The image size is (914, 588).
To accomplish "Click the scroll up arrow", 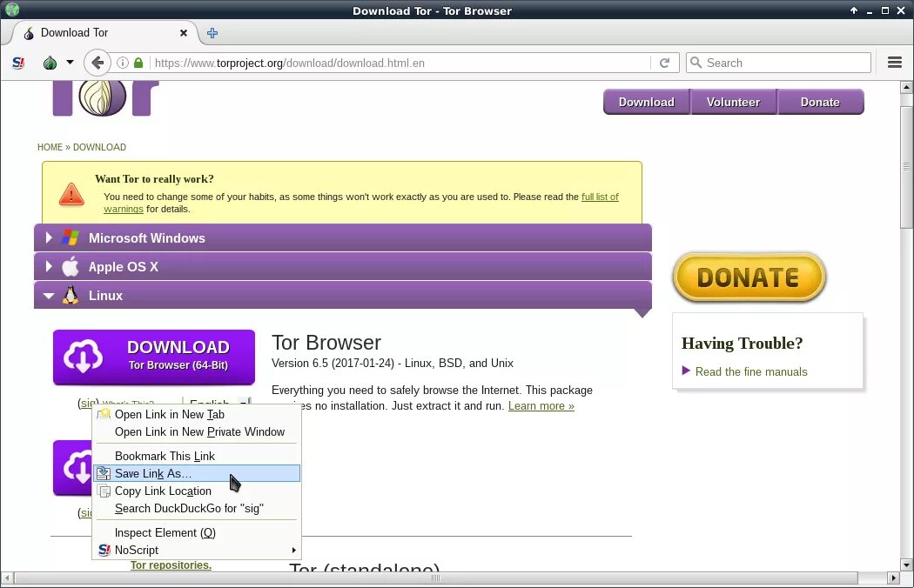I will (906, 88).
